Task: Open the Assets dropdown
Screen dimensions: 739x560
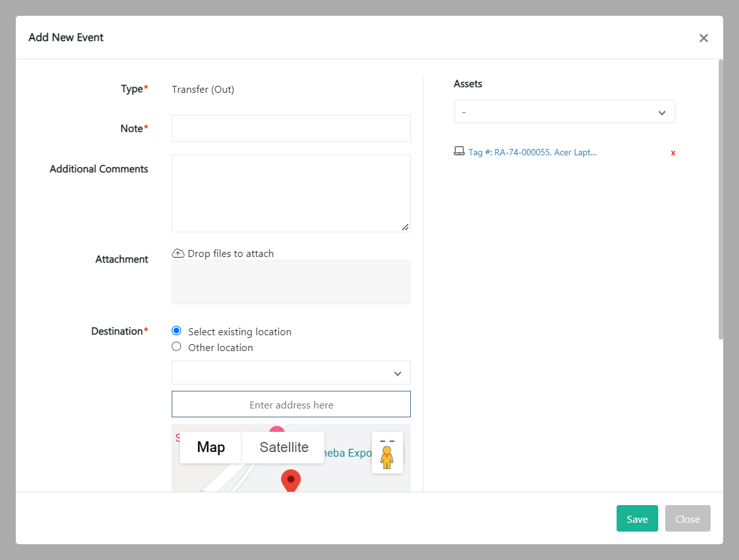Action: [564, 112]
